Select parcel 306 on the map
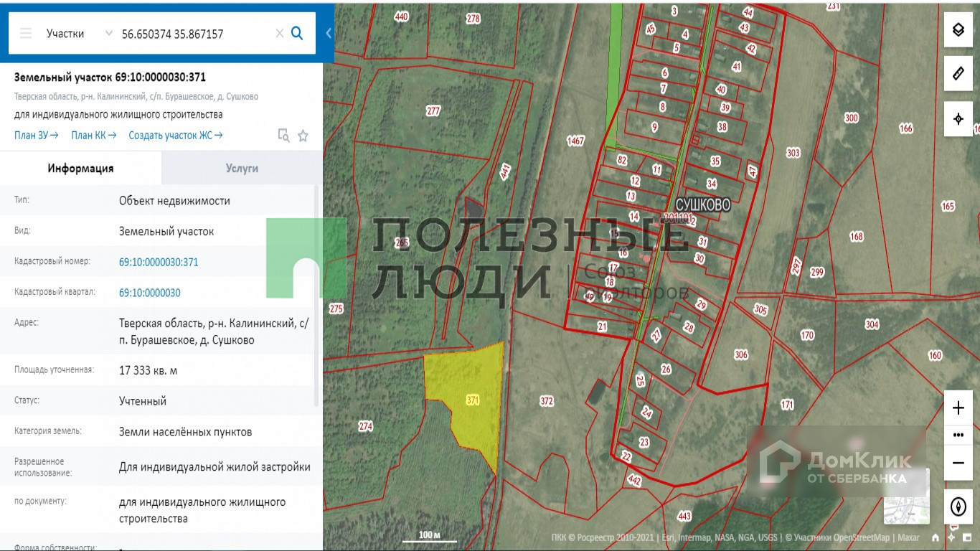Viewport: 980px width, 551px height. point(741,354)
